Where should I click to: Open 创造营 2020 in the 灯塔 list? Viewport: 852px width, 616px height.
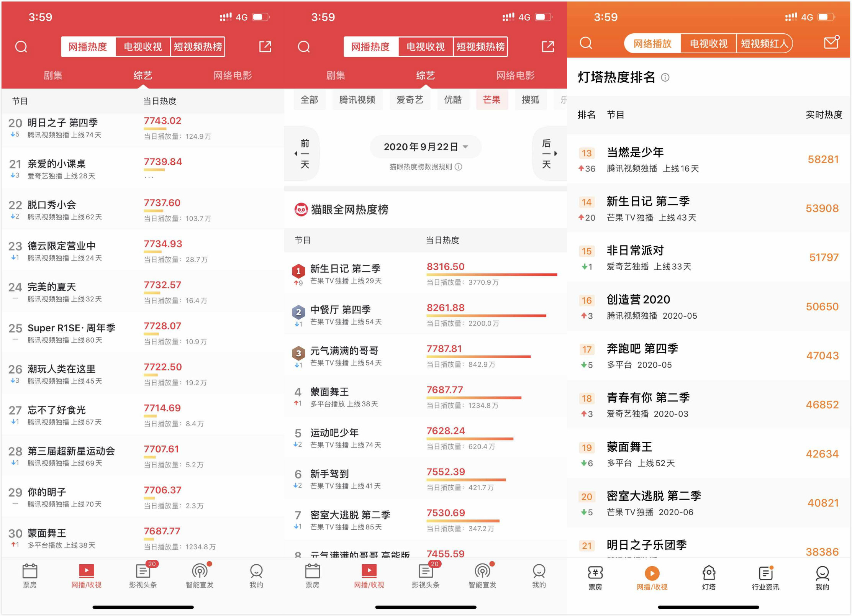click(x=709, y=306)
